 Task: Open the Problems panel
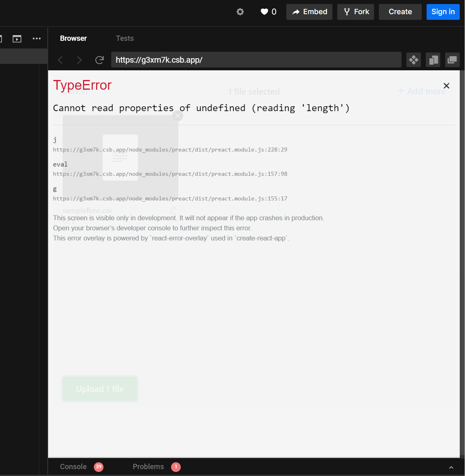pyautogui.click(x=148, y=466)
